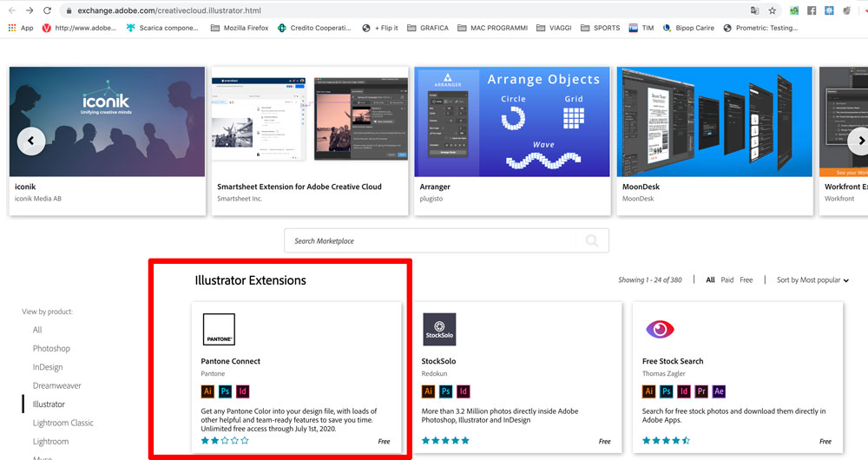Show previous carousel slide
Image resolution: width=868 pixels, height=460 pixels.
[31, 141]
